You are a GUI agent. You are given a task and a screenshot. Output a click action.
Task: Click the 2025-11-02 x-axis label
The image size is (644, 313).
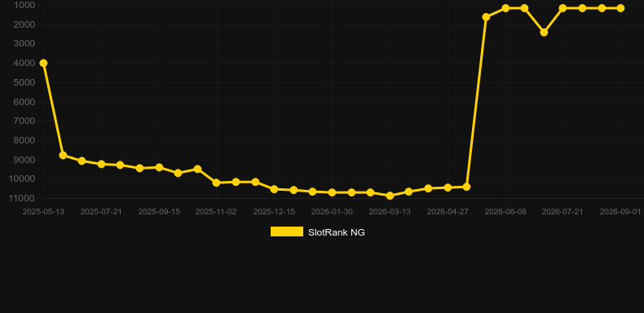tap(216, 212)
